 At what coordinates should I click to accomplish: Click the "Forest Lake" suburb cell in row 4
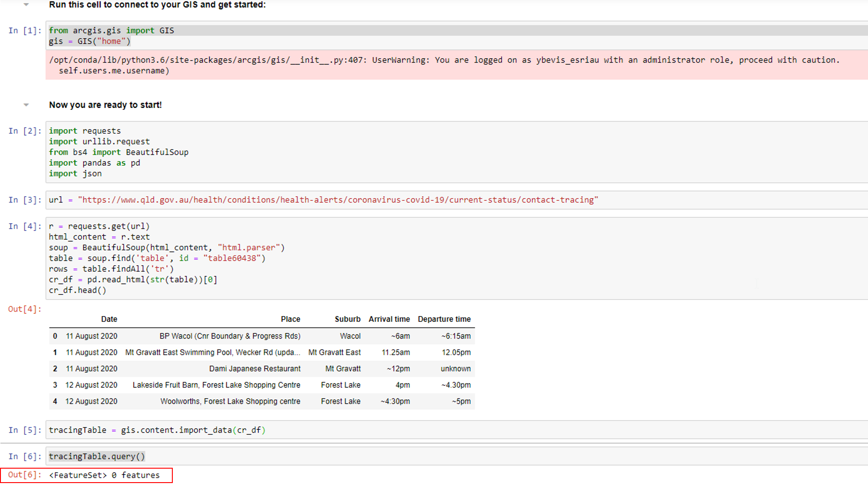[x=341, y=401]
